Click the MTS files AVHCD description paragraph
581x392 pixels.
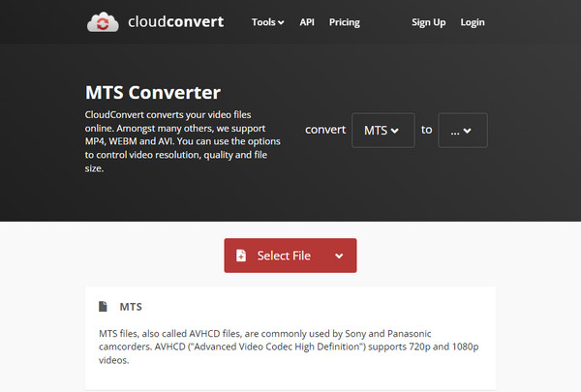pos(289,347)
